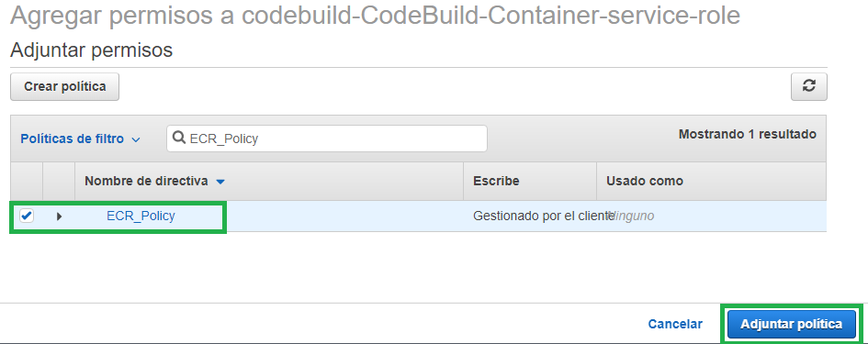Open the Políticas de filtro dropdown
Image resolution: width=868 pixels, height=344 pixels.
click(x=80, y=139)
